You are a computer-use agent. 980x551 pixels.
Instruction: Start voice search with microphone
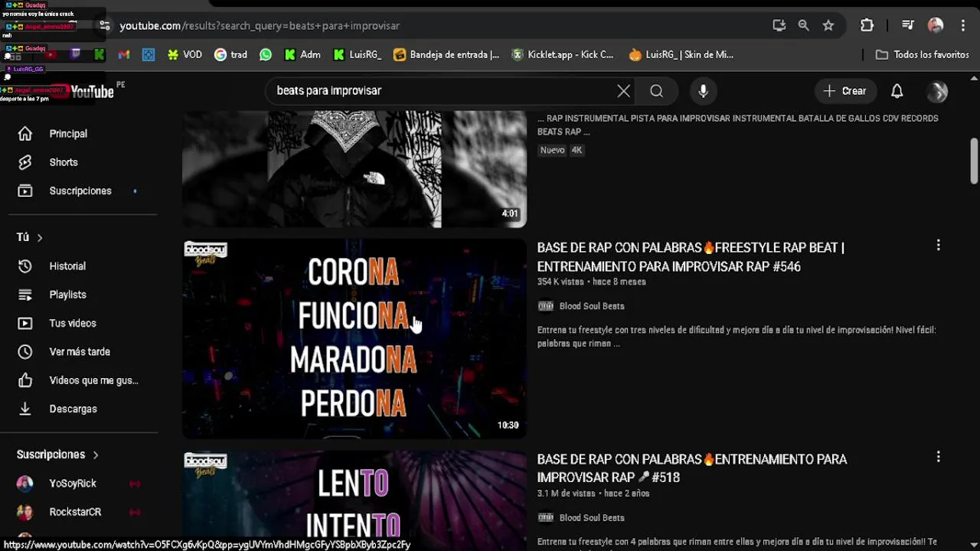tap(703, 91)
